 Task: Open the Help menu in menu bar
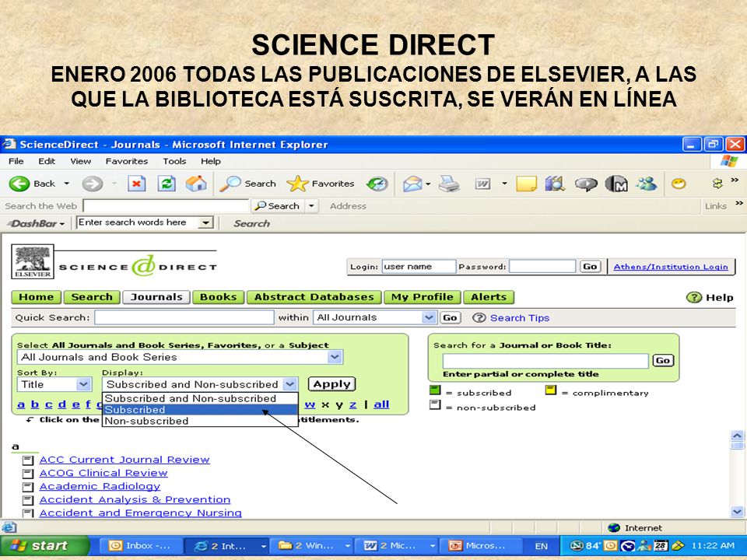211,162
